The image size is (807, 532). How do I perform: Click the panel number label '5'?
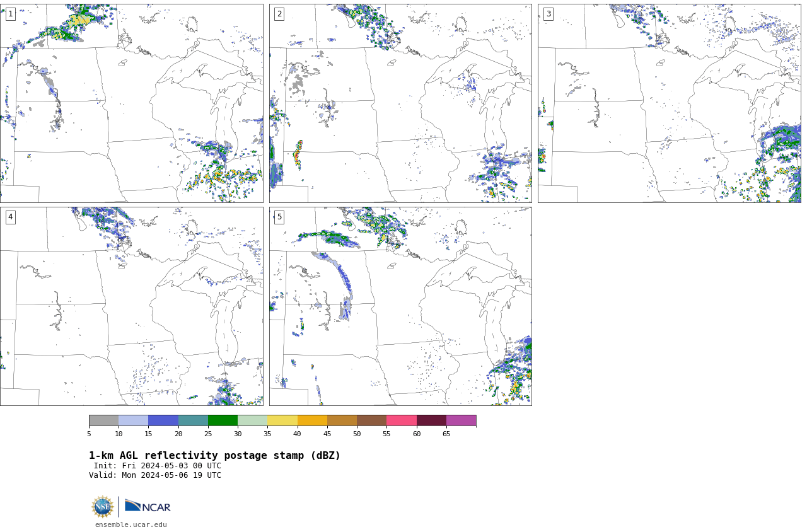tap(279, 217)
